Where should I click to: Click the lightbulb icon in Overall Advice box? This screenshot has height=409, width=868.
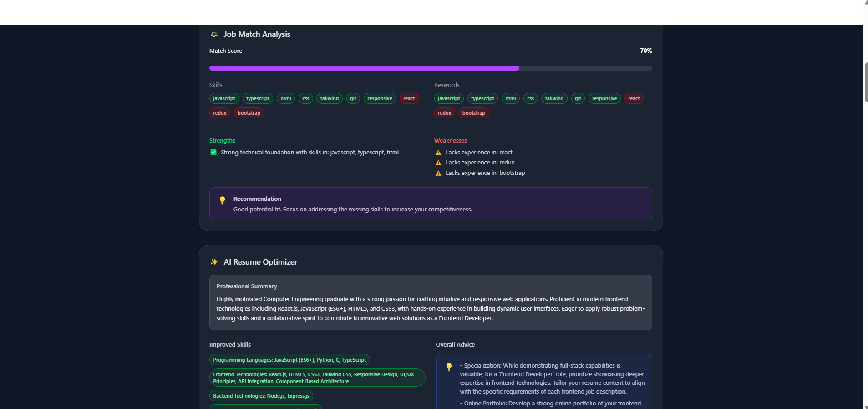(x=449, y=367)
